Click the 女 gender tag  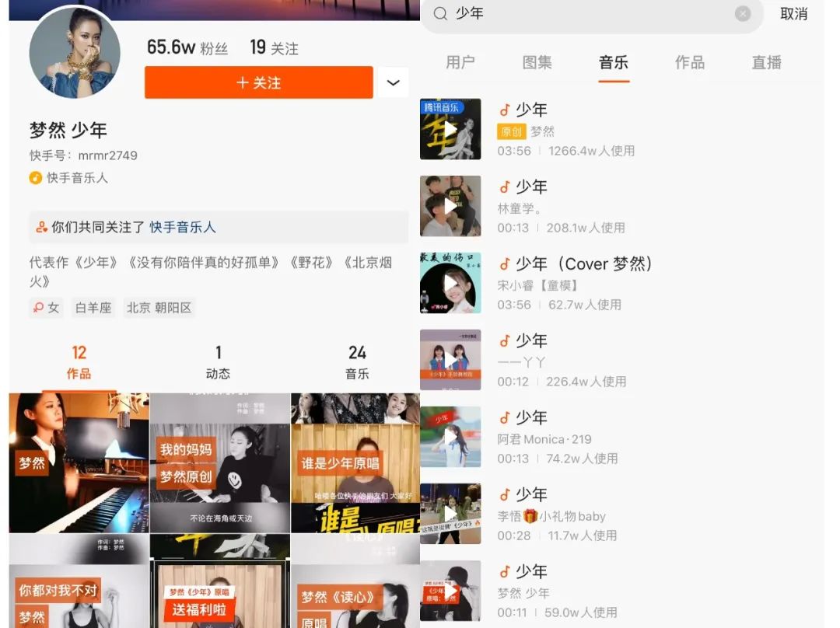point(46,308)
